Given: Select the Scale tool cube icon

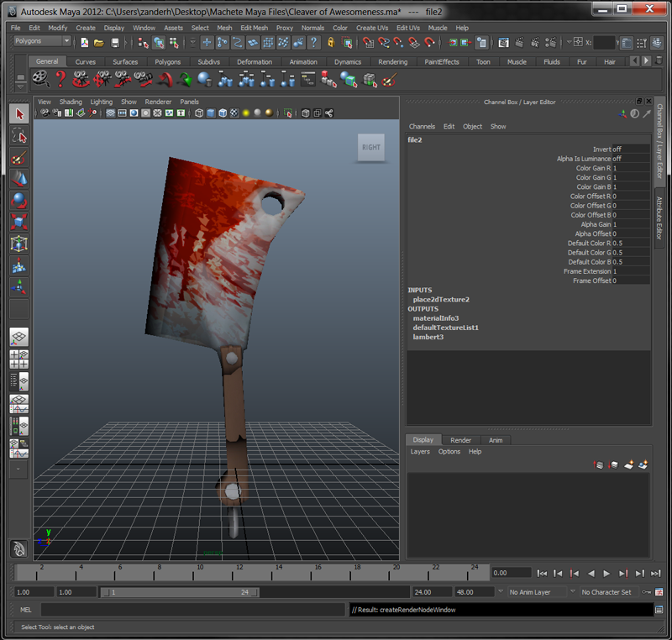Looking at the screenshot, I should (18, 223).
